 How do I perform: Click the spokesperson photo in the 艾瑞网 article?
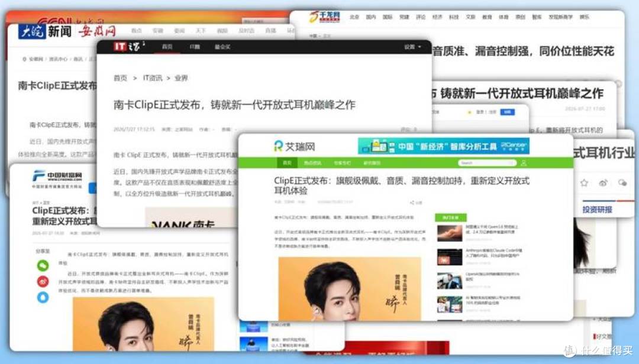coord(349,289)
